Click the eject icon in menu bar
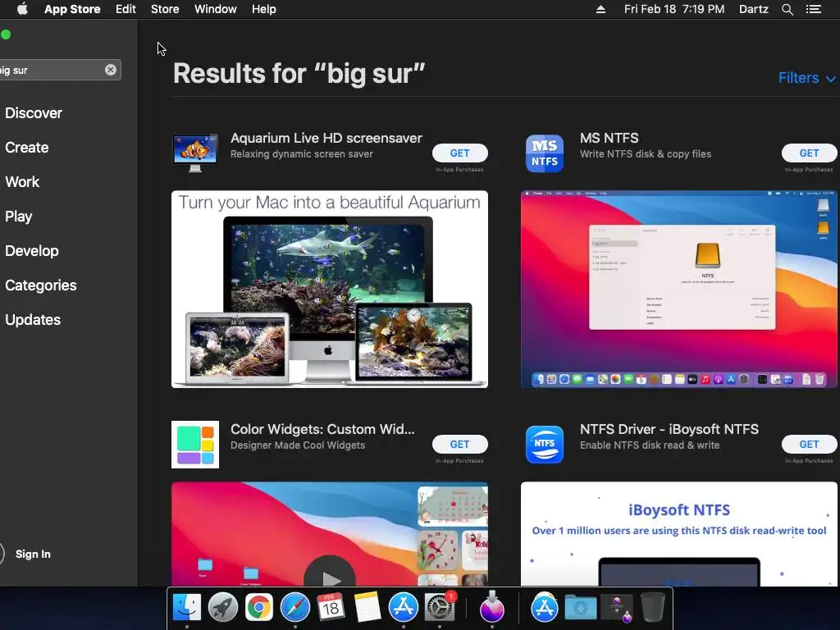 [600, 9]
